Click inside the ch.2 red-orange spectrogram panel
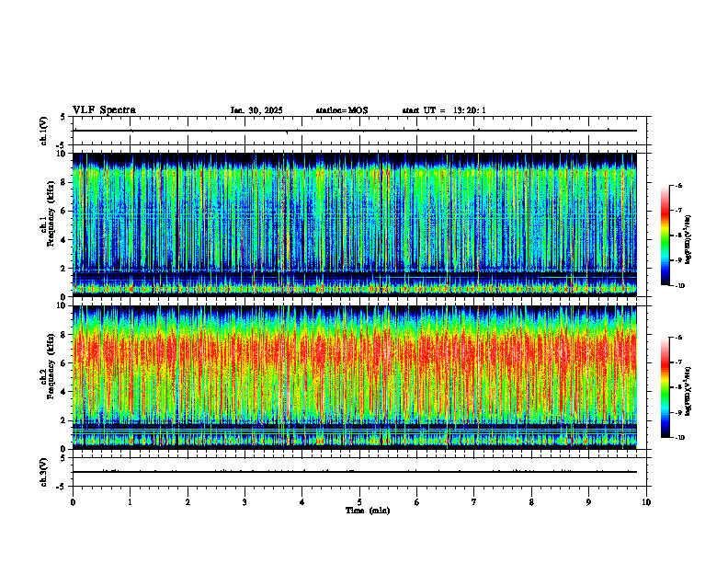This screenshot has width=728, height=563. tap(355, 377)
